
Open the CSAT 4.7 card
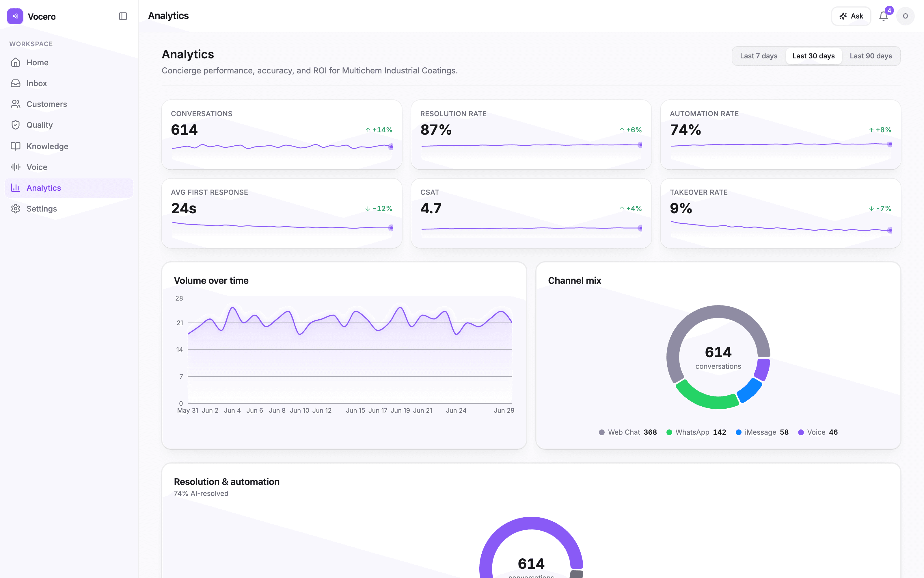coord(531,213)
